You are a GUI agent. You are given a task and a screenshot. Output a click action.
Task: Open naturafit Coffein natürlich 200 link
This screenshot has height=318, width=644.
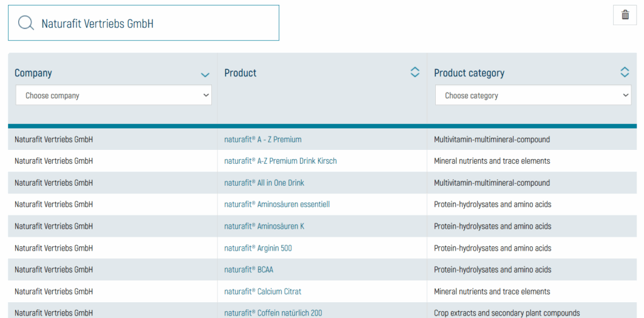[273, 313]
